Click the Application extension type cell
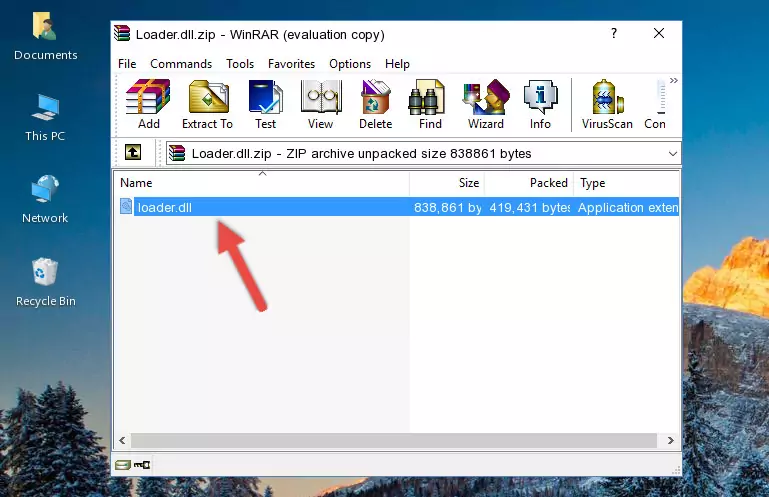The width and height of the screenshot is (769, 497). [x=628, y=208]
